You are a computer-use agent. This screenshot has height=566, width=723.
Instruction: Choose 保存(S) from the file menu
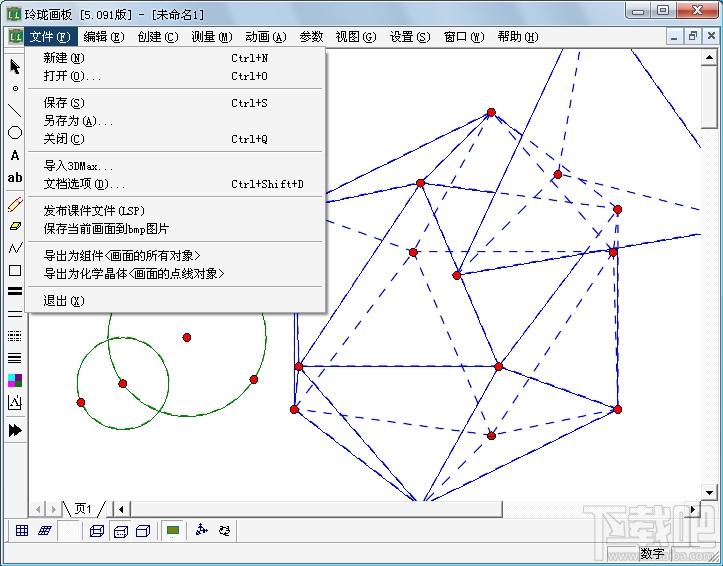pyautogui.click(x=175, y=103)
